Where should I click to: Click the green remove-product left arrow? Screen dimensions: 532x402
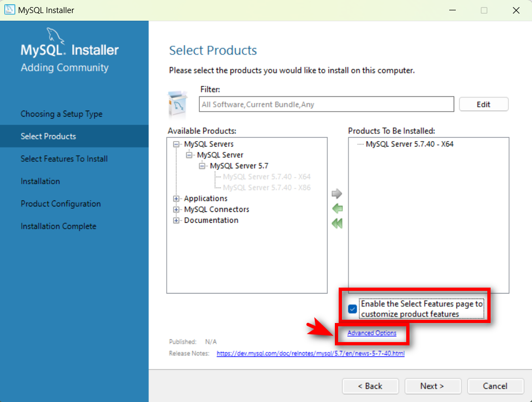tap(337, 208)
